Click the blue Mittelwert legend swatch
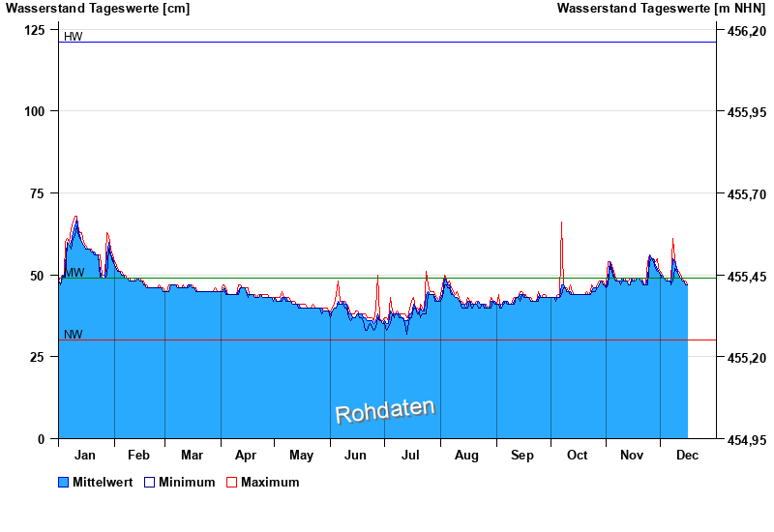Image resolution: width=774 pixels, height=532 pixels. [x=64, y=482]
